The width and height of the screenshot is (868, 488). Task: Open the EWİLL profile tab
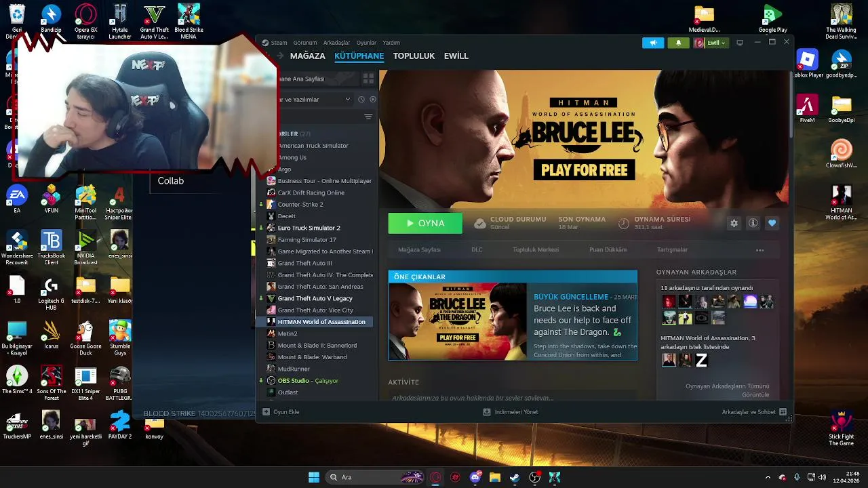[x=456, y=56]
